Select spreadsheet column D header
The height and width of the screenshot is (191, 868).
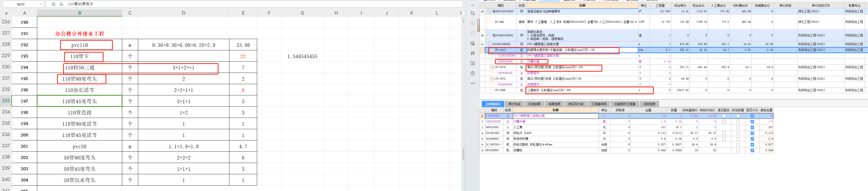(183, 13)
